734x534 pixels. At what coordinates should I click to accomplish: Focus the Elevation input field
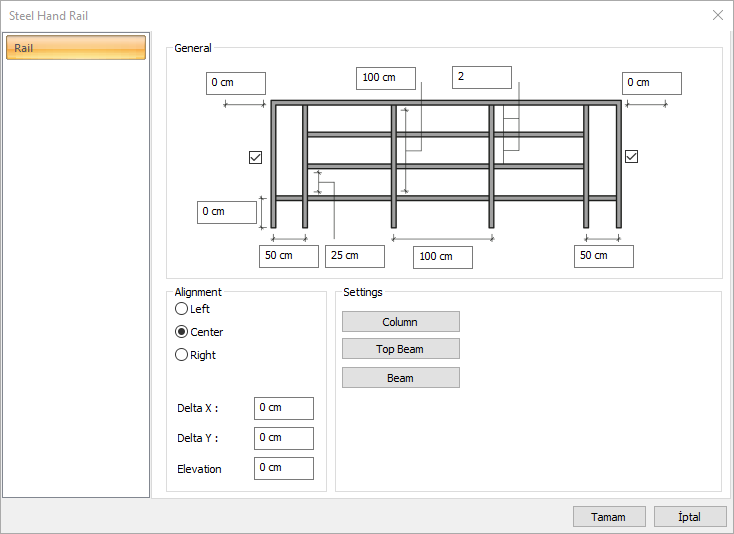click(283, 468)
